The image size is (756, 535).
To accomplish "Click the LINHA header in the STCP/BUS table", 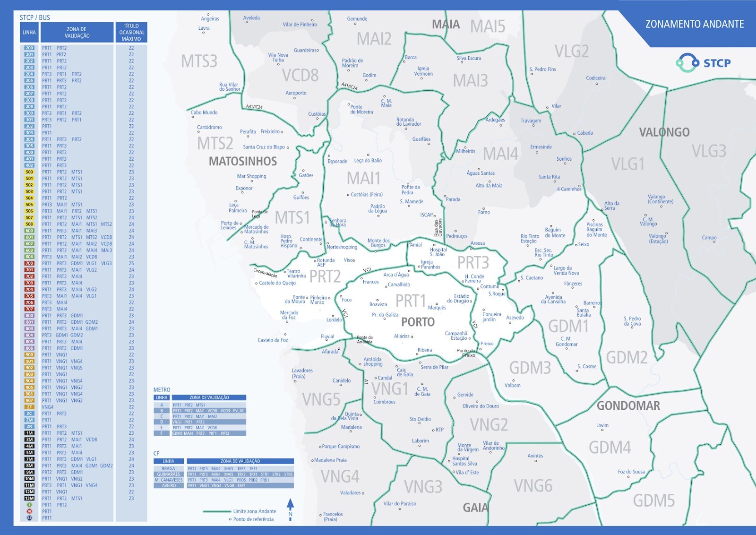I will tap(29, 33).
